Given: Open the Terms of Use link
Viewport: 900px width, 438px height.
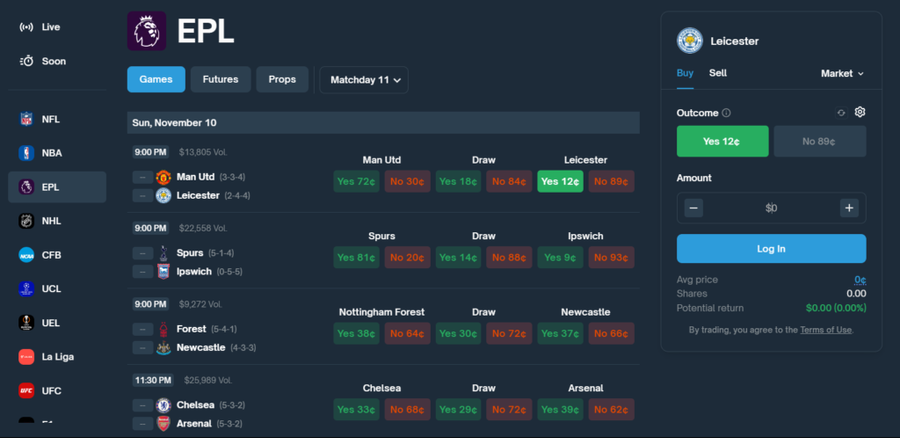Looking at the screenshot, I should [826, 330].
